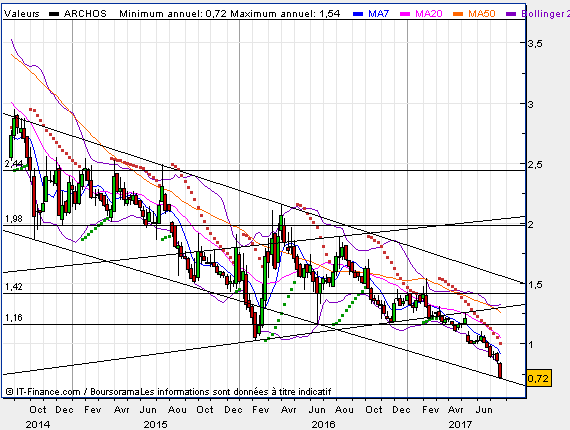Click the 2,5 price axis label
This screenshot has width=570, height=430.
tap(535, 164)
